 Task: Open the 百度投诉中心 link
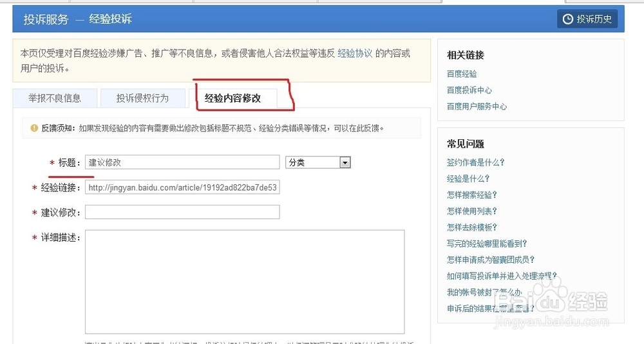(x=469, y=90)
